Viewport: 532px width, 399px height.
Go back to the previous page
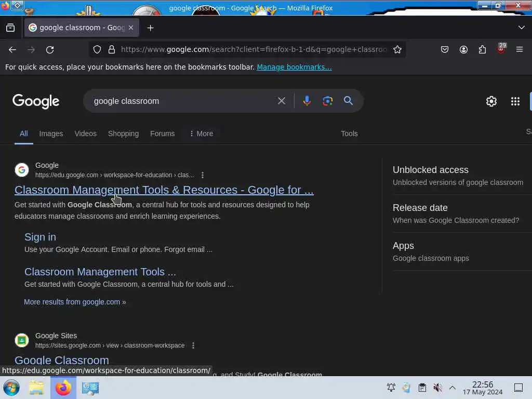pos(12,50)
